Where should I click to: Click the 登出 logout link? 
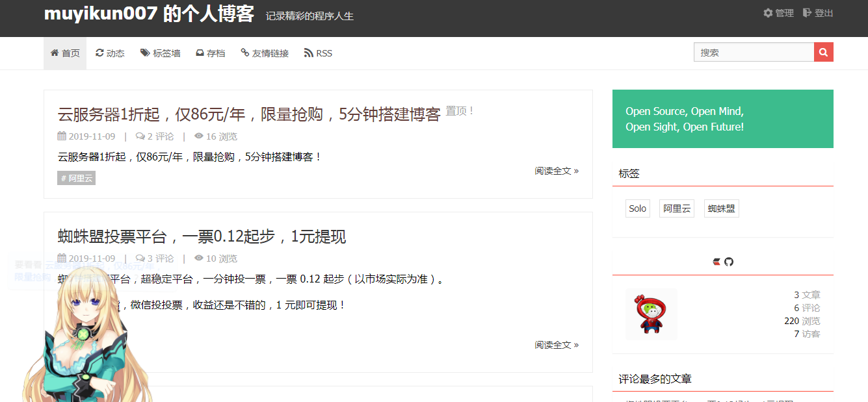click(818, 13)
